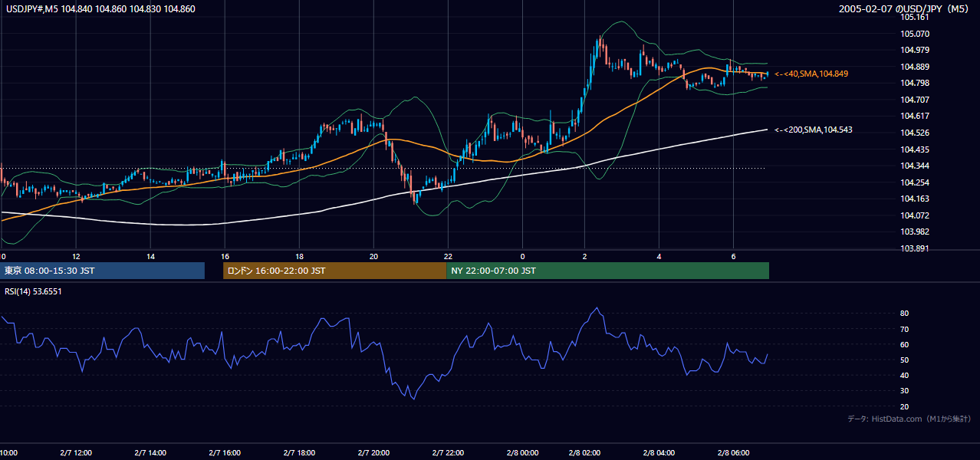Click the 2/7 22:00 bottom time label
The height and width of the screenshot is (460, 980).
448,452
